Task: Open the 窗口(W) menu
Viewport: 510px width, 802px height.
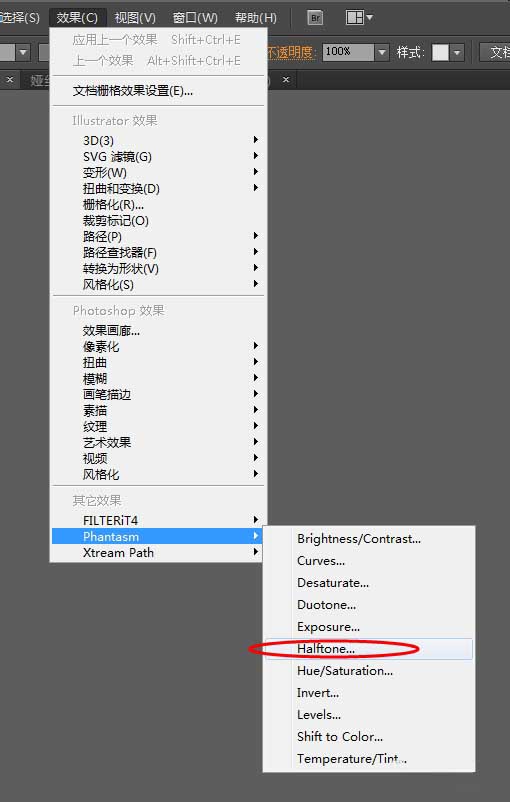Action: tap(195, 18)
